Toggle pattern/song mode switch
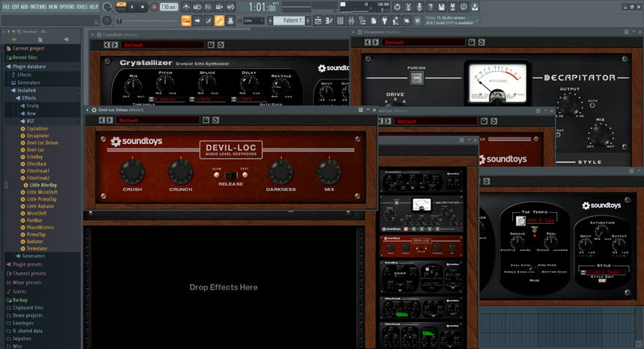This screenshot has width=644, height=349. 121,7
